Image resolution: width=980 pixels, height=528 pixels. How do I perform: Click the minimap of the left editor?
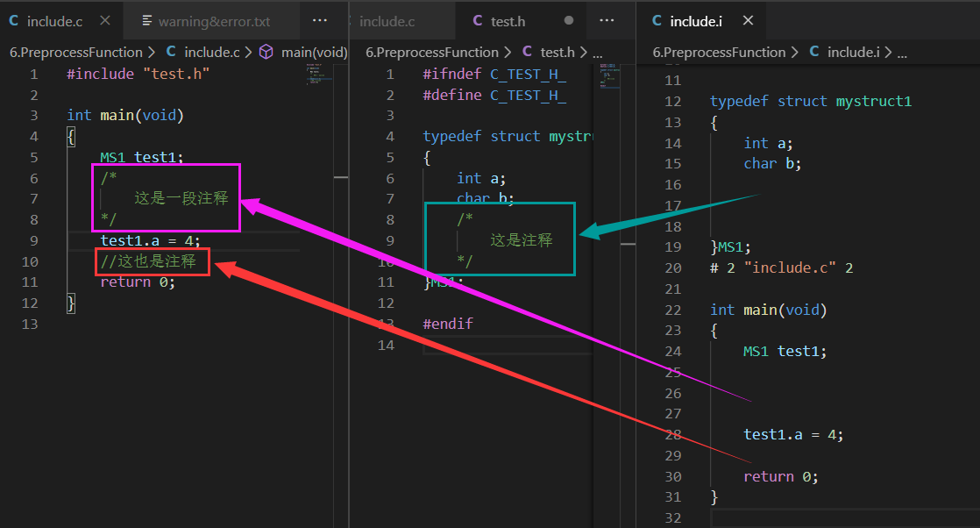pyautogui.click(x=319, y=75)
